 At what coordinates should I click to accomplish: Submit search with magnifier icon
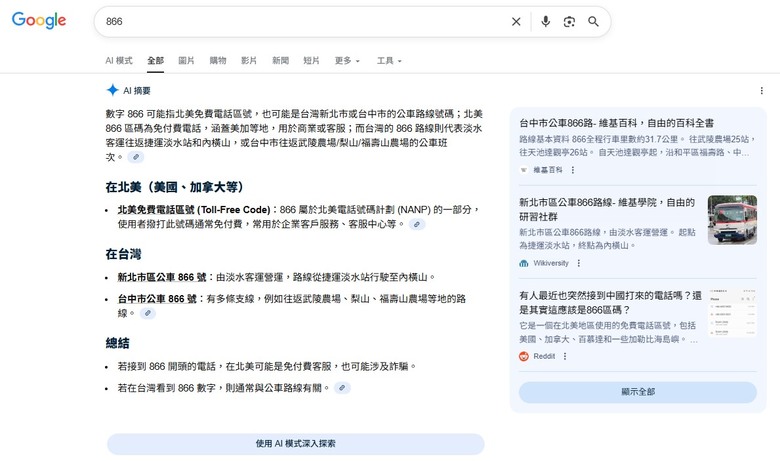click(x=593, y=21)
